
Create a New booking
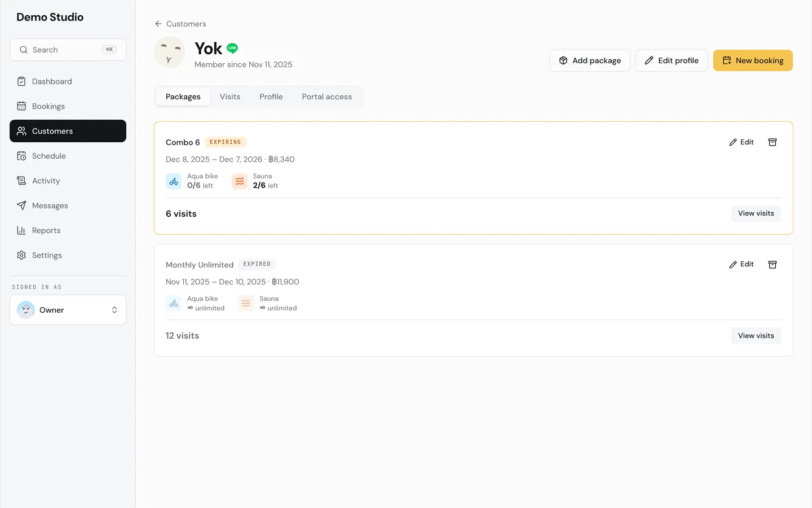point(753,60)
